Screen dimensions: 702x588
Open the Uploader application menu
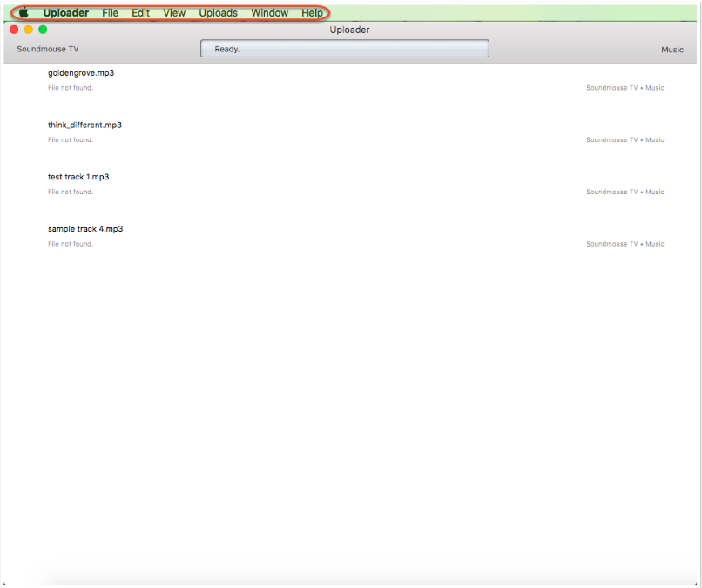click(x=66, y=13)
